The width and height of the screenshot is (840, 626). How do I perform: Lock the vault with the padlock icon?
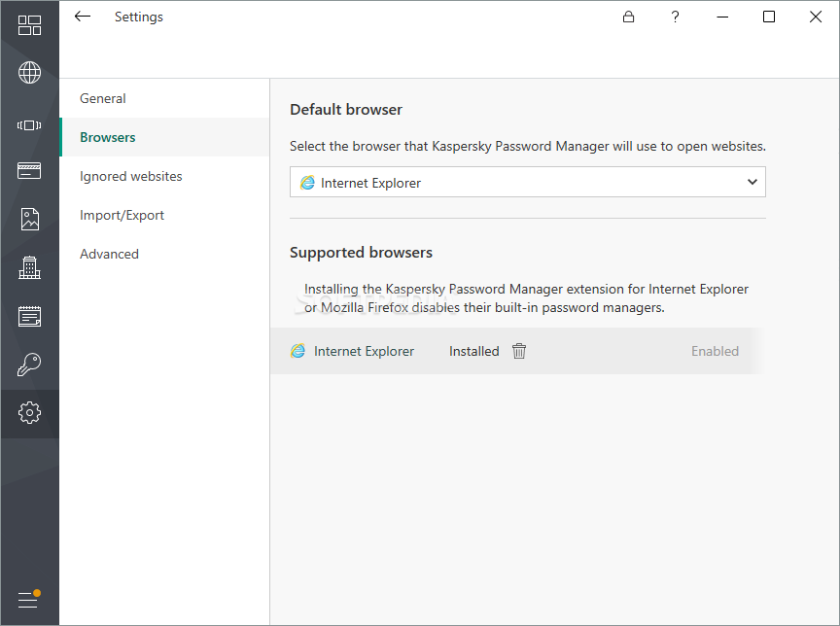(628, 17)
